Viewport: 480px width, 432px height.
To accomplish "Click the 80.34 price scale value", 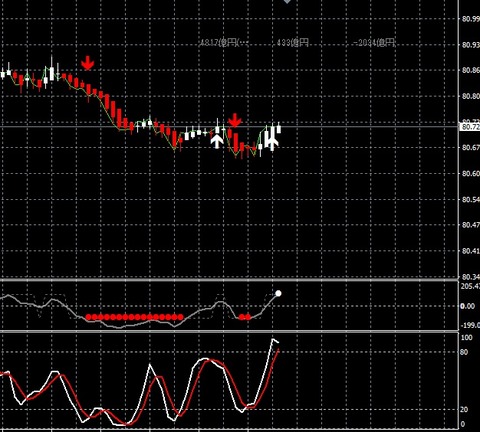I will (x=471, y=277).
